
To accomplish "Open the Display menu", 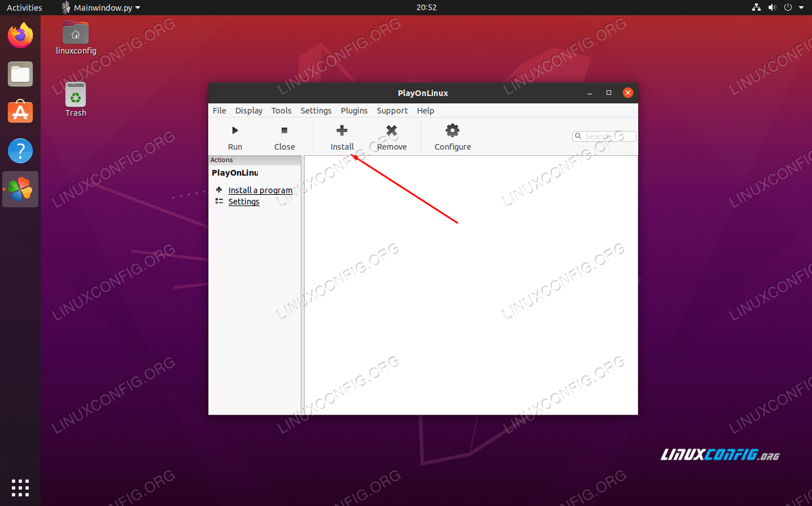I will [249, 111].
